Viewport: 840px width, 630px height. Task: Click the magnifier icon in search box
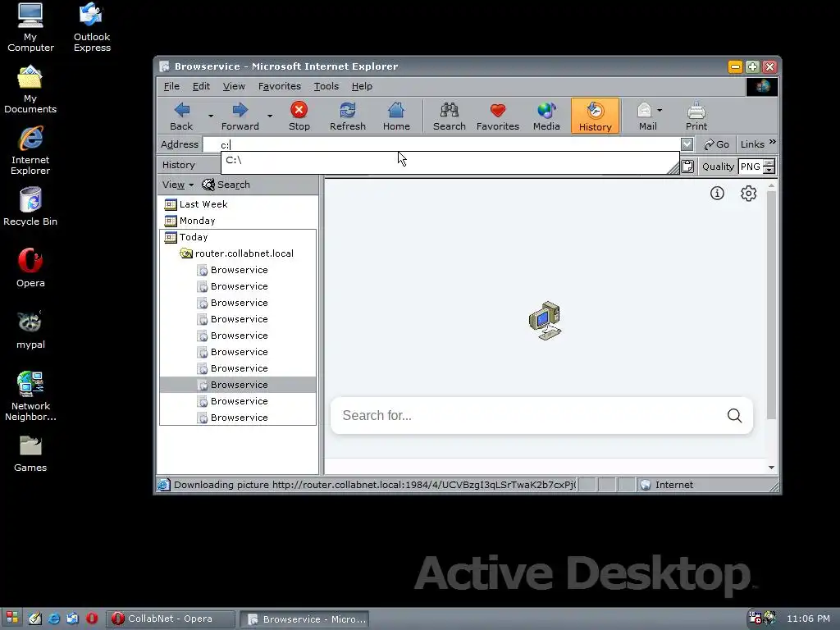734,416
